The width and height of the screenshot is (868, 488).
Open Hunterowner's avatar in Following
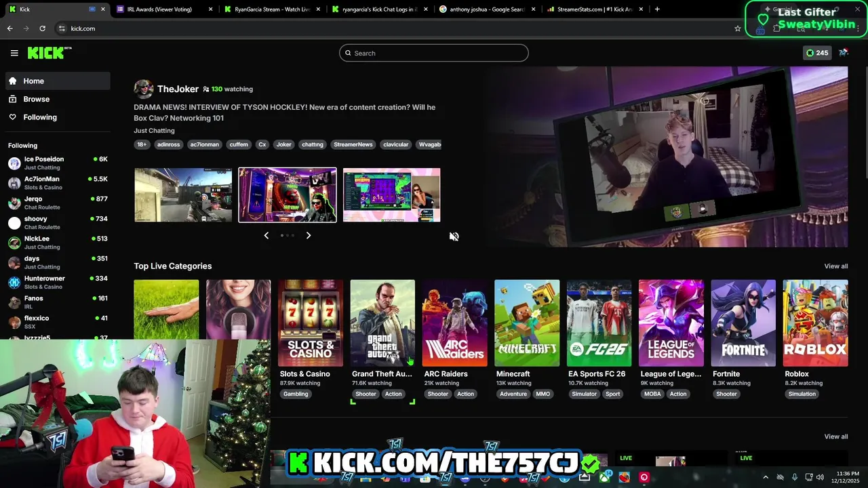coord(14,282)
